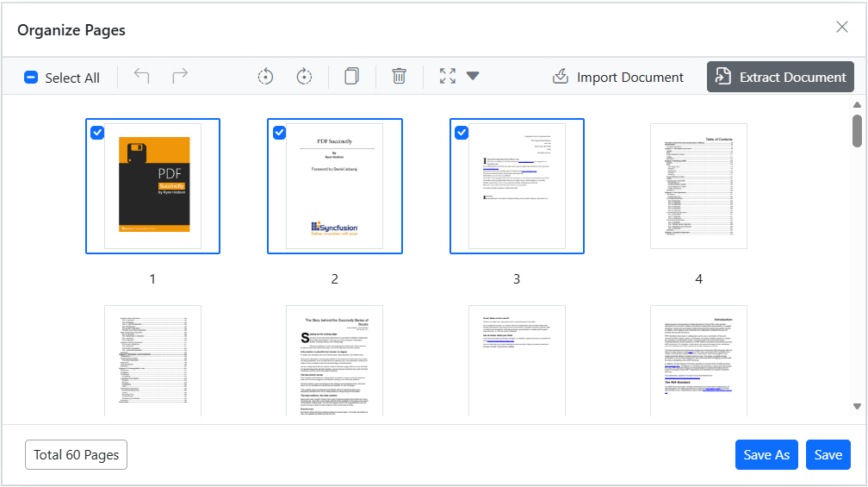Select page 1 PDF cover thumbnail
868x487 pixels.
click(x=152, y=186)
